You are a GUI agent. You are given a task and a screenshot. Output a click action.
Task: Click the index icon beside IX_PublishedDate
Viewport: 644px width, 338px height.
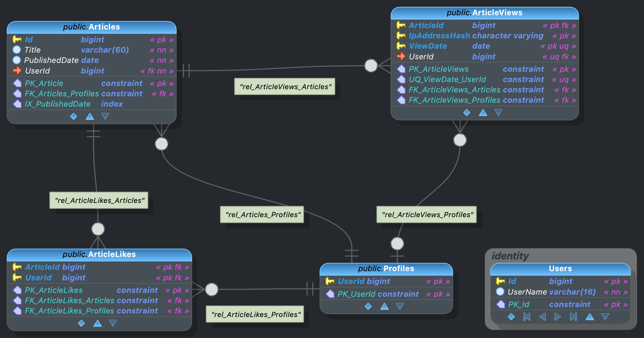(x=17, y=104)
